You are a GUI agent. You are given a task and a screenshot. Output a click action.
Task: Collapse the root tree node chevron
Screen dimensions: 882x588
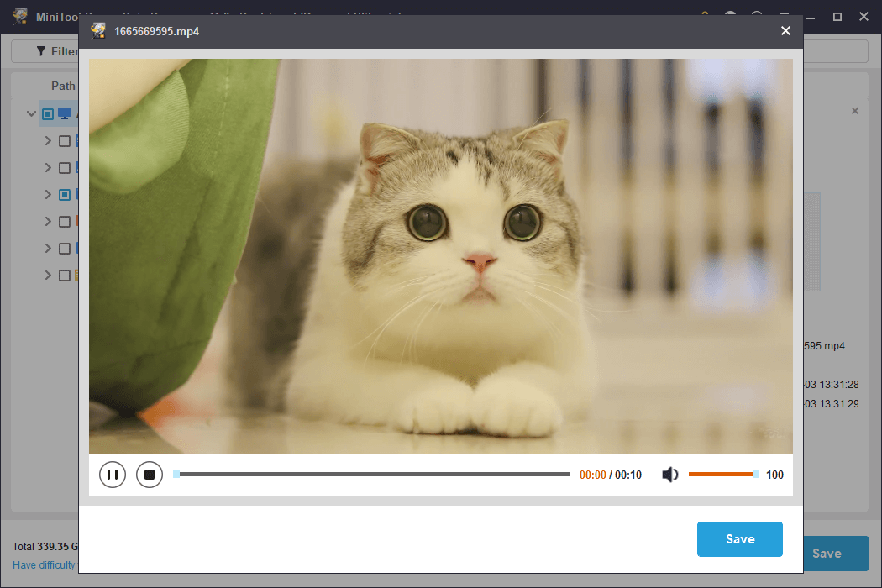[32, 114]
